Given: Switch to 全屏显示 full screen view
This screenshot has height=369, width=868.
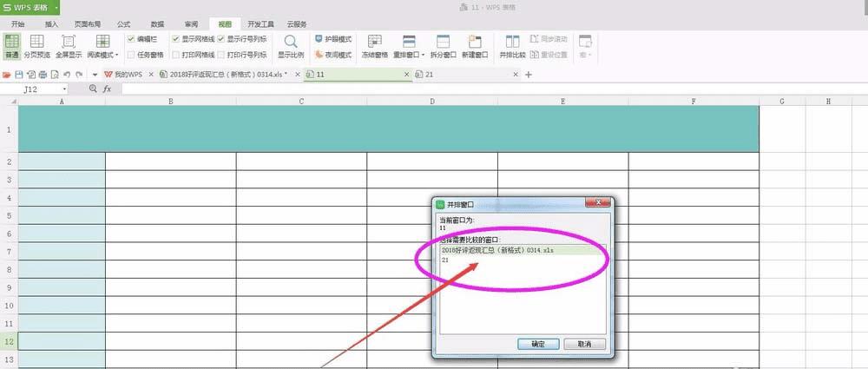Looking at the screenshot, I should click(x=69, y=47).
